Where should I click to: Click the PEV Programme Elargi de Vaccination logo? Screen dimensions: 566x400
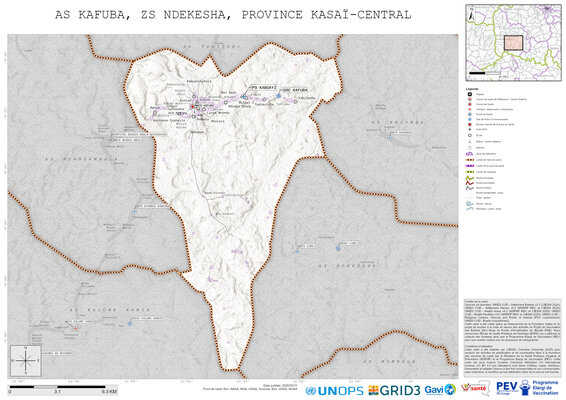pos(527,388)
